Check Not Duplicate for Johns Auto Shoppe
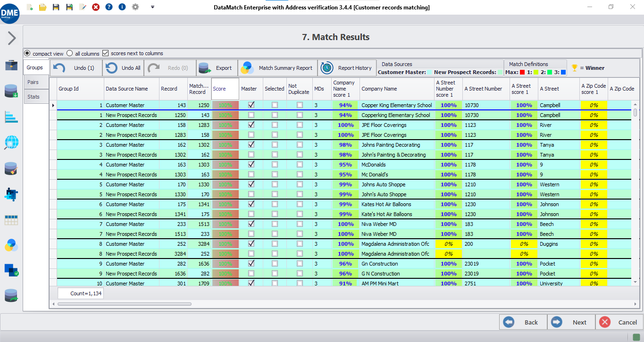The height and width of the screenshot is (342, 644). [x=300, y=184]
